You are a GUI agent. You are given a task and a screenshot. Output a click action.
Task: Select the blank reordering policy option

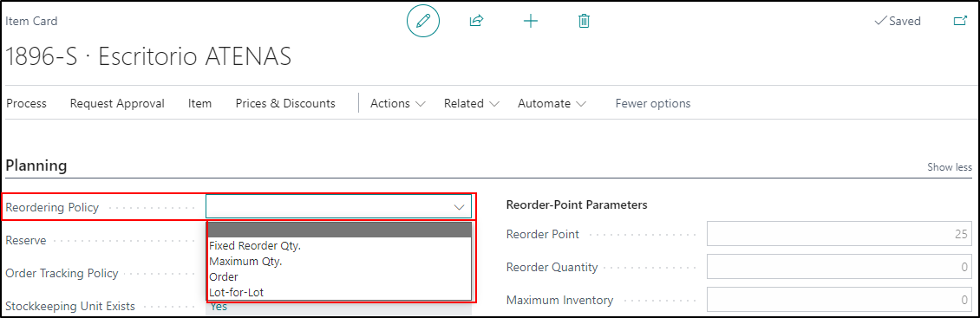[339, 230]
